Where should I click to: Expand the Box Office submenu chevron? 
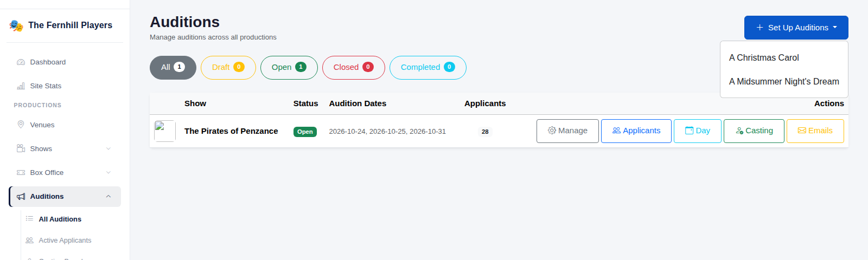108,173
